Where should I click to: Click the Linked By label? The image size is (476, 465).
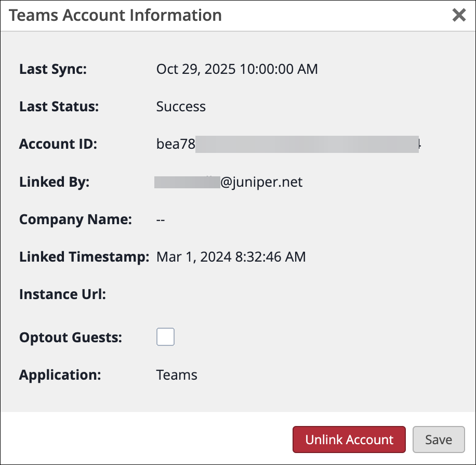point(55,182)
